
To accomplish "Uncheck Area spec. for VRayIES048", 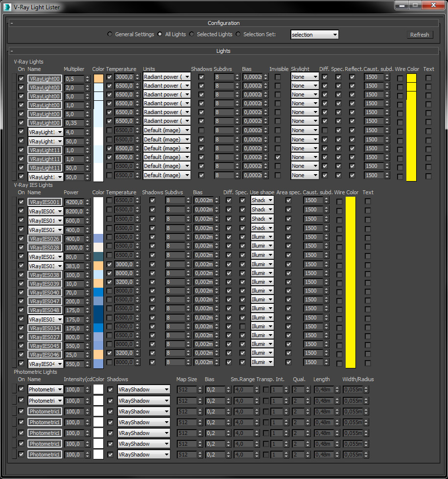I will [288, 309].
